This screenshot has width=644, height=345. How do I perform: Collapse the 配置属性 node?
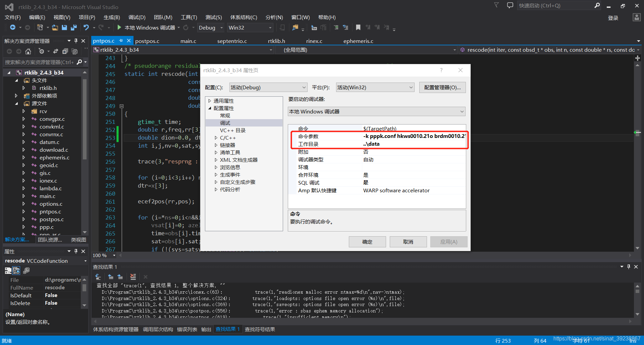(x=210, y=108)
